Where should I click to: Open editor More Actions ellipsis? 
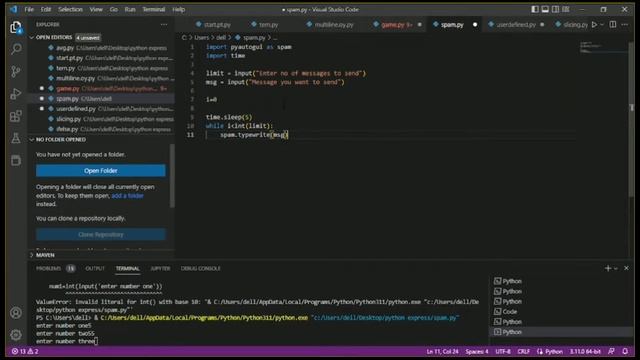[x=625, y=25]
